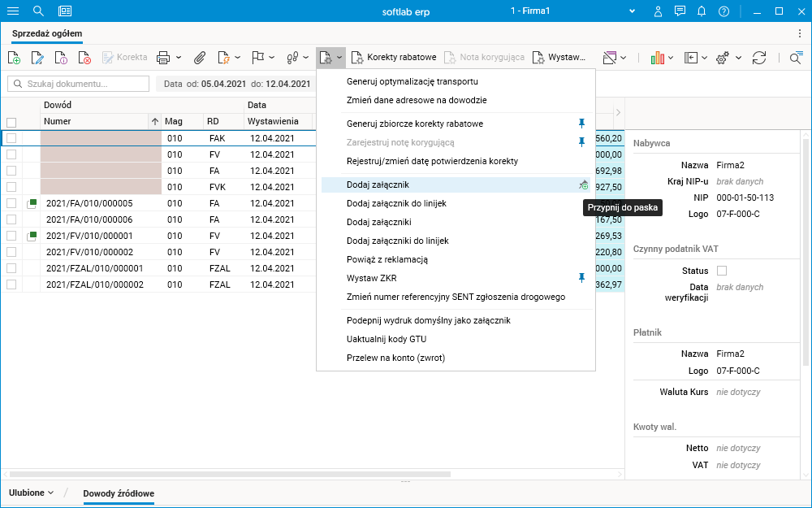Click the help question mark icon
The width and height of the screenshot is (812, 508).
coord(723,11)
